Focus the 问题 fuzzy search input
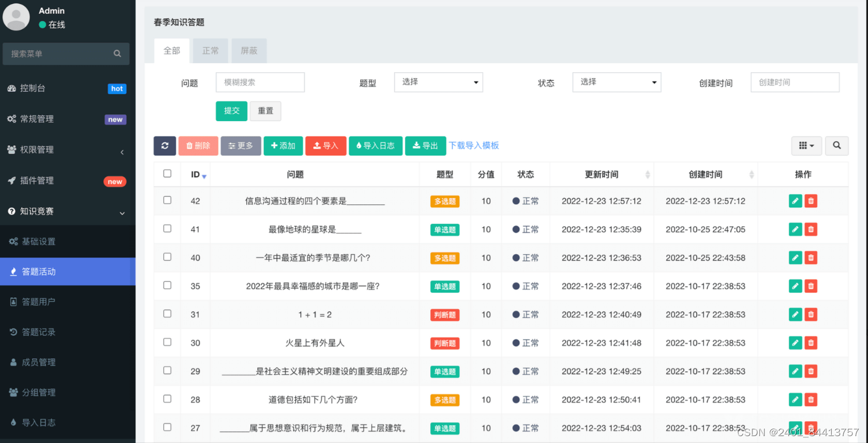The width and height of the screenshot is (868, 443). click(260, 82)
